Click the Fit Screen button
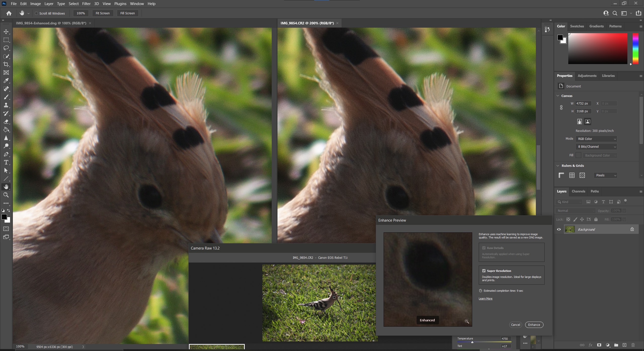Viewport: 644px width, 351px height. (103, 13)
